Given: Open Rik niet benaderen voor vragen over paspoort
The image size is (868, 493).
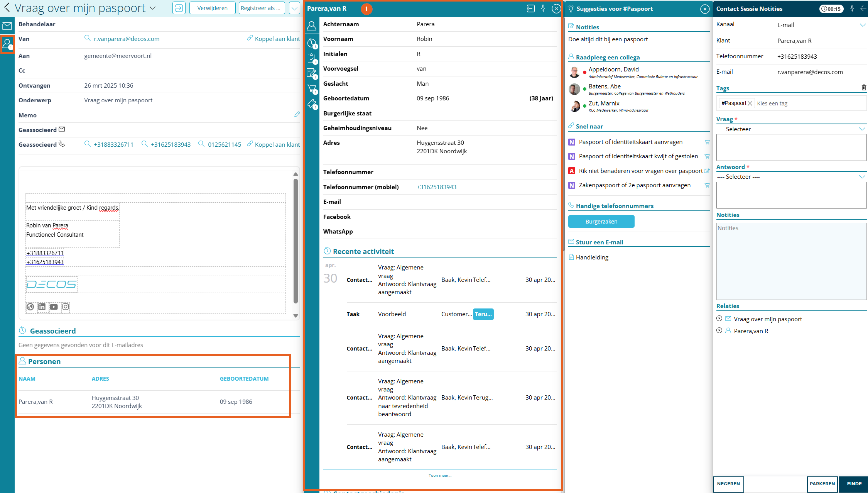Looking at the screenshot, I should click(640, 171).
